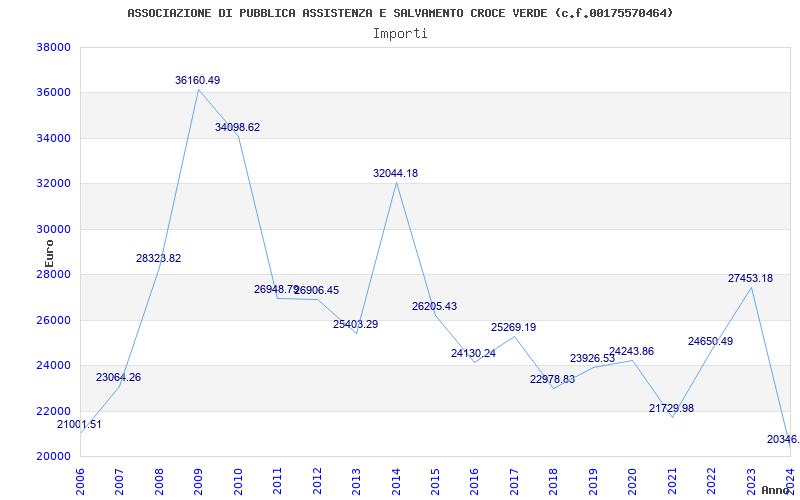Click the chart title ASSOCIAZIONE DI PUBBLICA ASSISTENZA

(x=400, y=13)
